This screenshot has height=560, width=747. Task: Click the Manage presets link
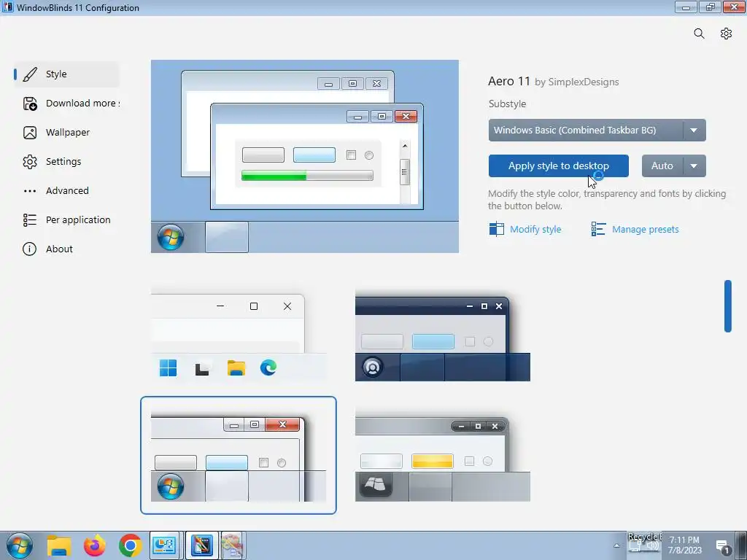tap(645, 230)
